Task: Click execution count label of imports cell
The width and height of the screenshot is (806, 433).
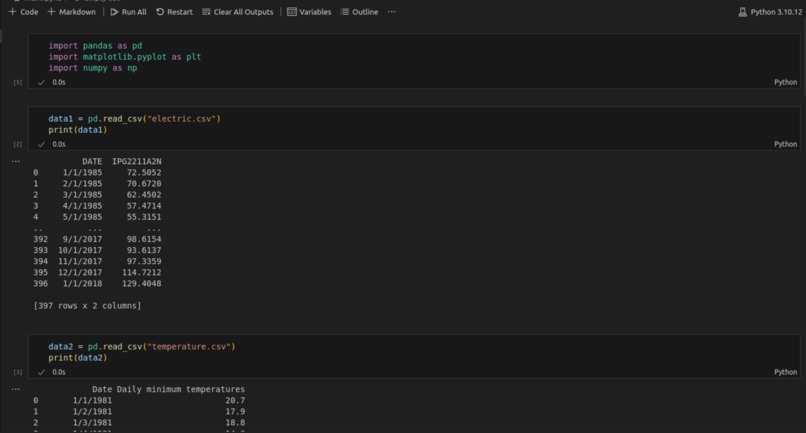Action: point(17,83)
